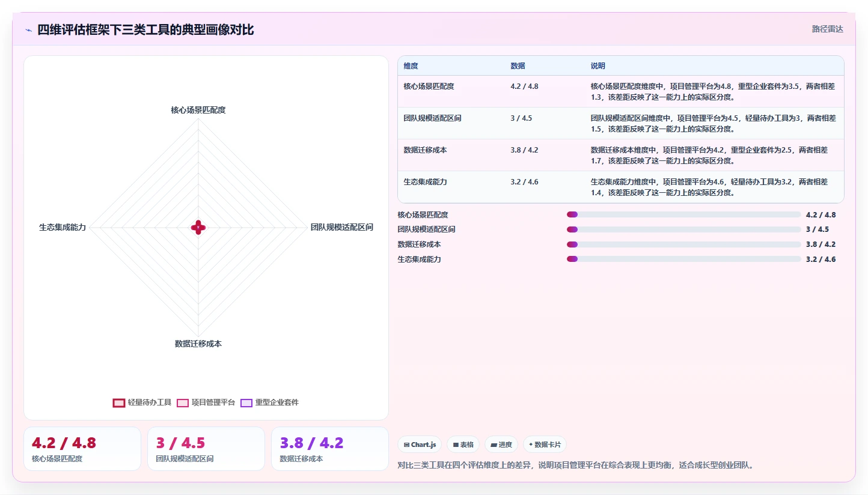
Task: Click the 进度 tag
Action: pyautogui.click(x=501, y=445)
